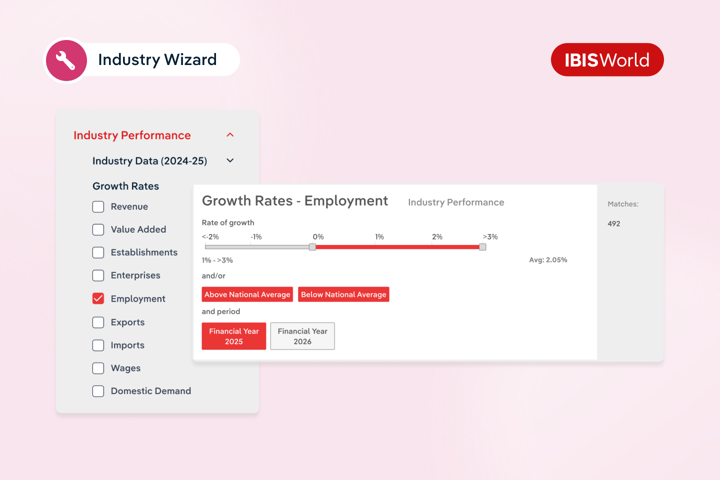Click the Above National Average button

click(x=247, y=295)
